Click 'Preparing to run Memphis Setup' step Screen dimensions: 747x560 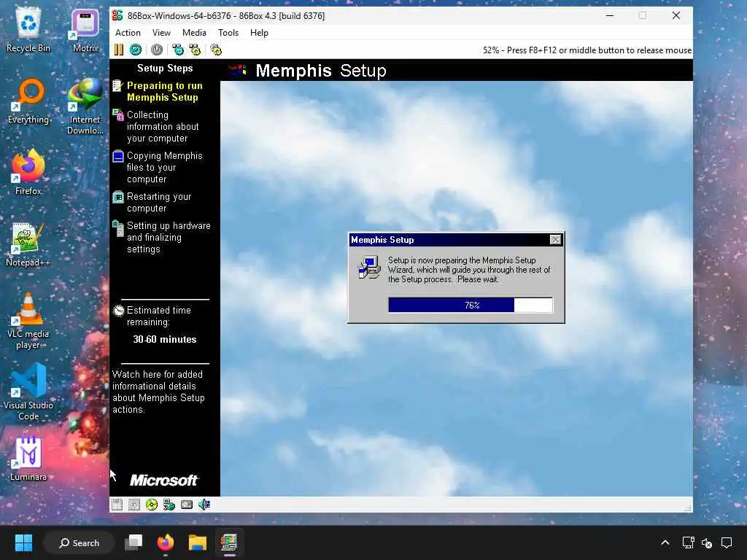tap(165, 91)
